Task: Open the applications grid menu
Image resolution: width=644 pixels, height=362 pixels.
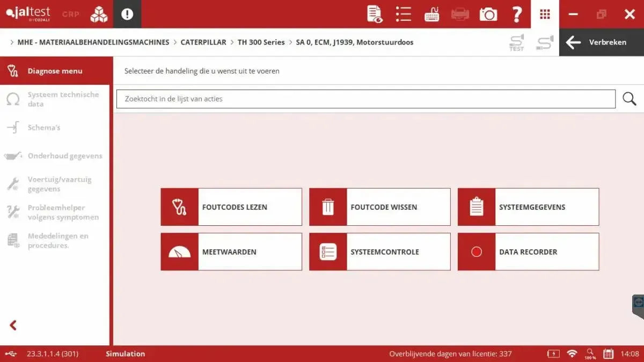Action: coord(545,14)
